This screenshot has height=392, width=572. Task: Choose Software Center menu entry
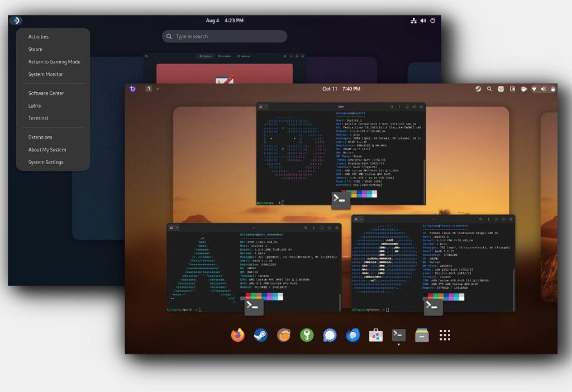pyautogui.click(x=46, y=93)
